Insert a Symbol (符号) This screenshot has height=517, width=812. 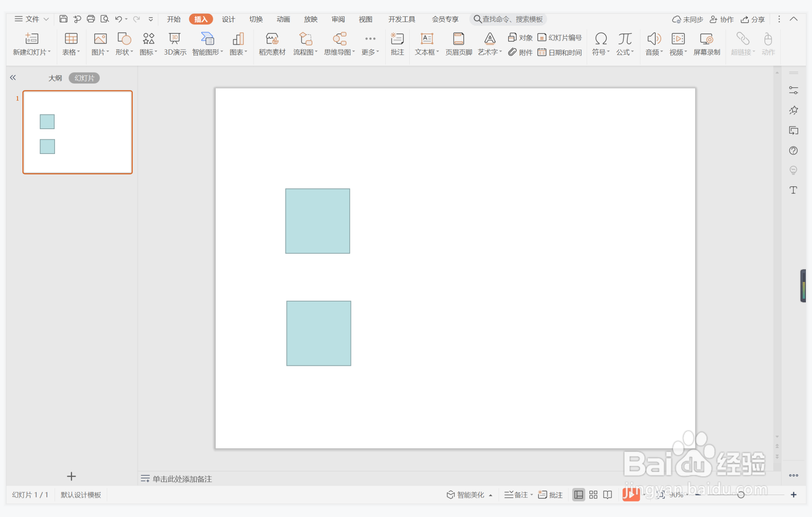tap(601, 44)
